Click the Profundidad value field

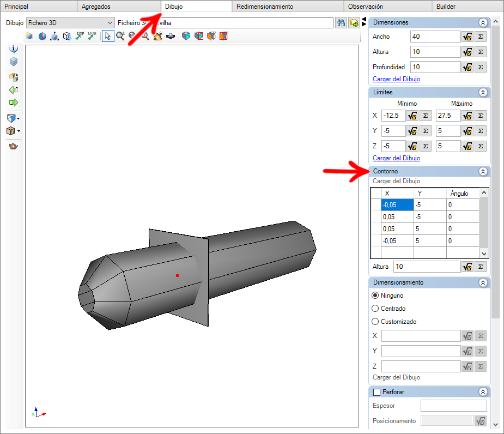click(x=435, y=67)
